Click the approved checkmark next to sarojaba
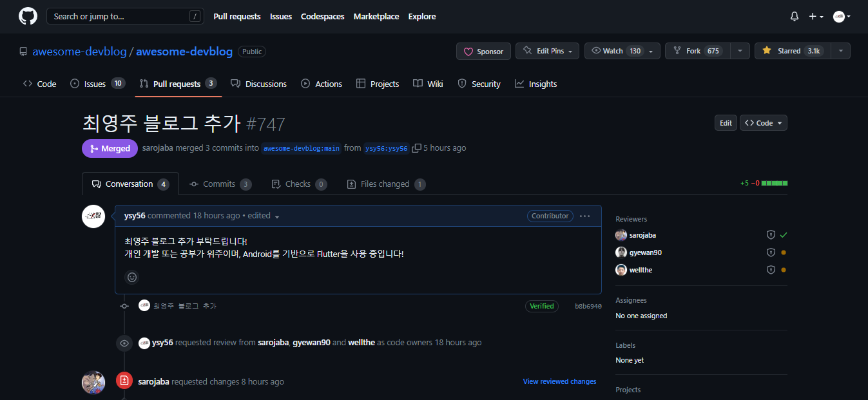868x400 pixels. pos(784,235)
